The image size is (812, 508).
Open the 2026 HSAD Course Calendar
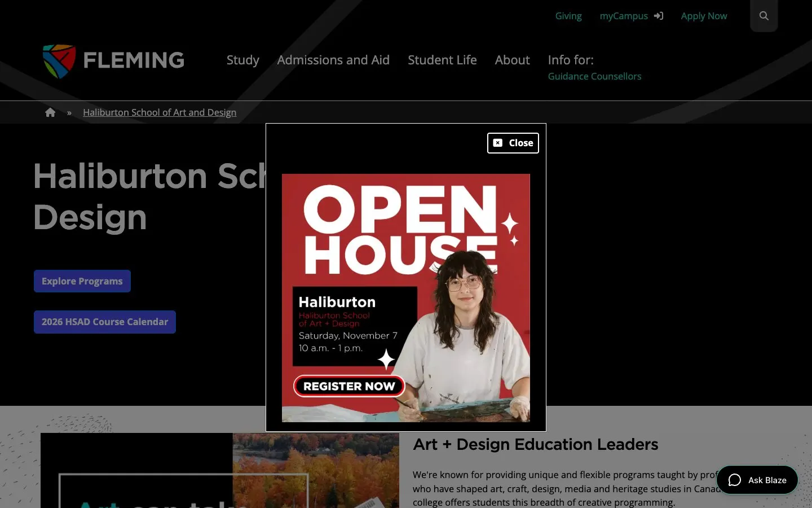tap(105, 322)
